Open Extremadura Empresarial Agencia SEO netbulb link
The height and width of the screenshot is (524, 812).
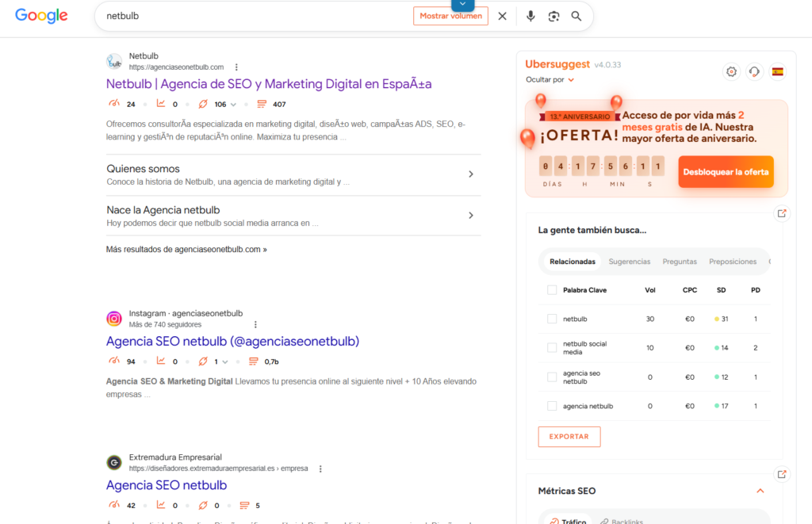[167, 485]
